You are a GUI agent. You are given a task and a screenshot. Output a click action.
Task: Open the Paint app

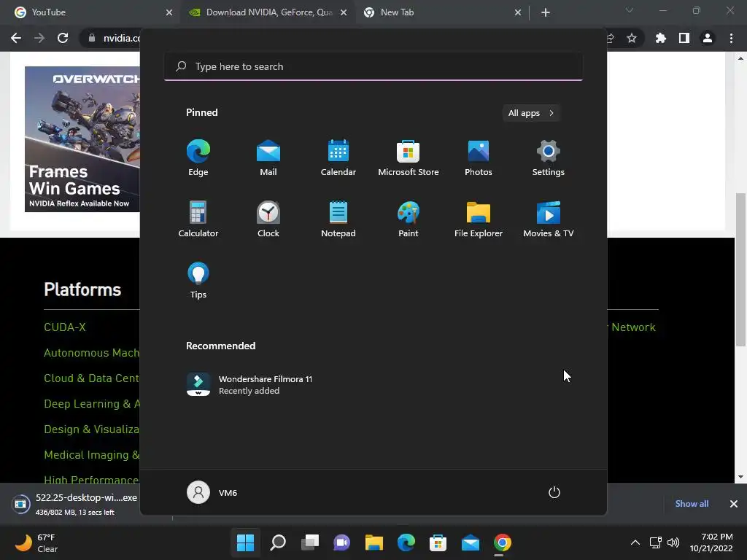click(409, 219)
